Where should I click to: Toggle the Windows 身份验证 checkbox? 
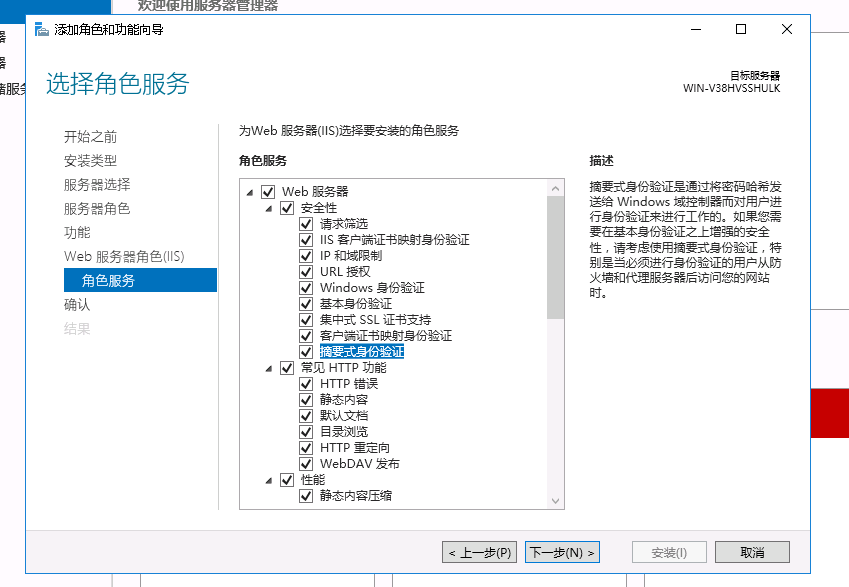[306, 288]
